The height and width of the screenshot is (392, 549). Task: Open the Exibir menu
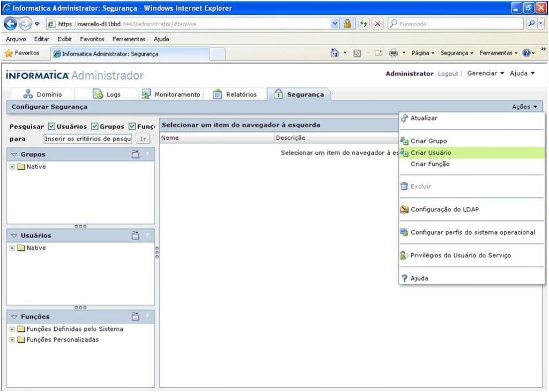click(x=64, y=39)
